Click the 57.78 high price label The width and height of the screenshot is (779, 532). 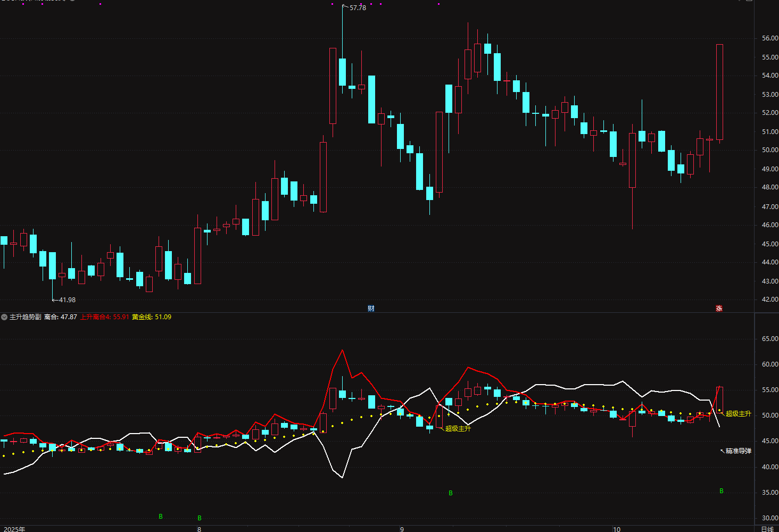pyautogui.click(x=358, y=8)
